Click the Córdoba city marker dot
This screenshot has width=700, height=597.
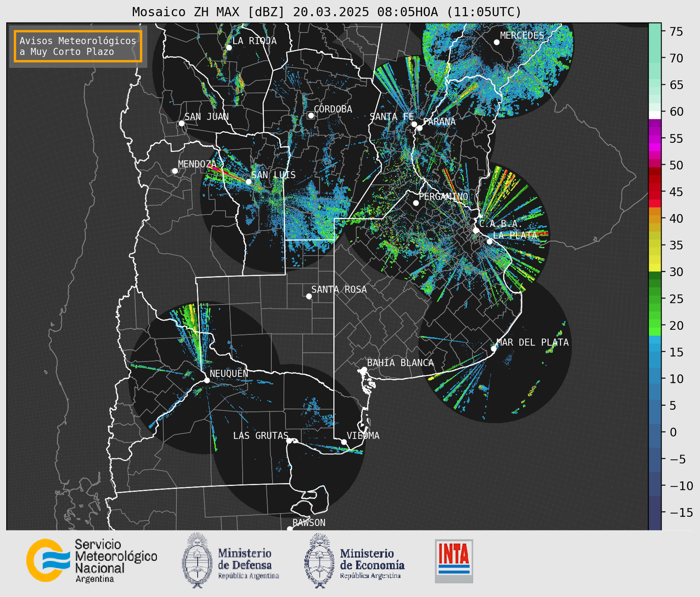311,115
